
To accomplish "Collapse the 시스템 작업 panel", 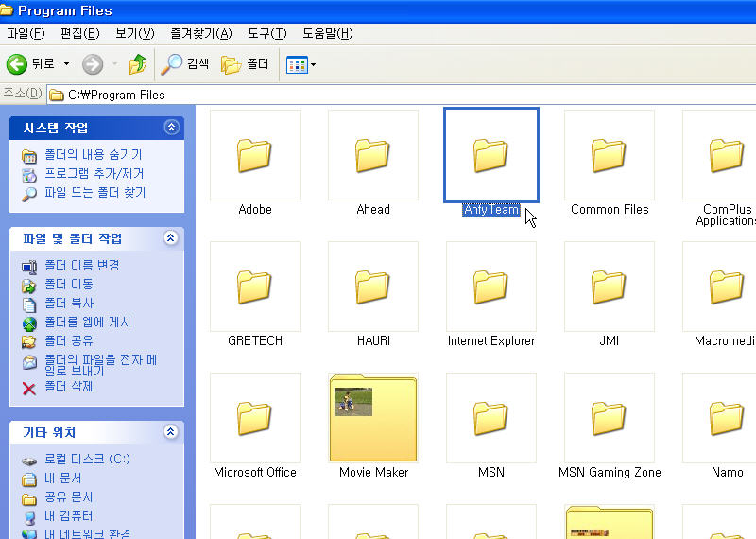I will 171,128.
